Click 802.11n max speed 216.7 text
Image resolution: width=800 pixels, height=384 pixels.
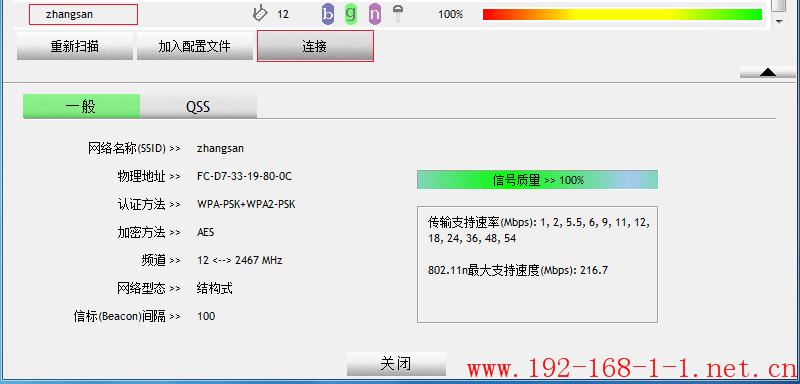(x=518, y=270)
